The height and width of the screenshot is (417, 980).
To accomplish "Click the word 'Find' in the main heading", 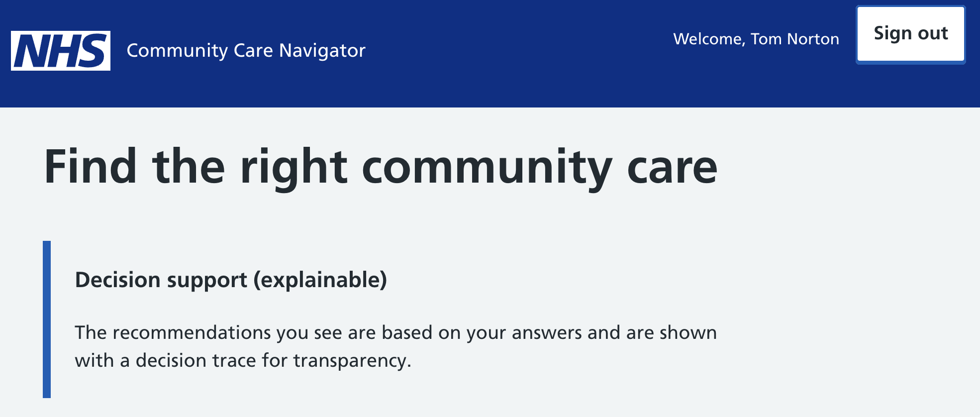I will (x=90, y=167).
